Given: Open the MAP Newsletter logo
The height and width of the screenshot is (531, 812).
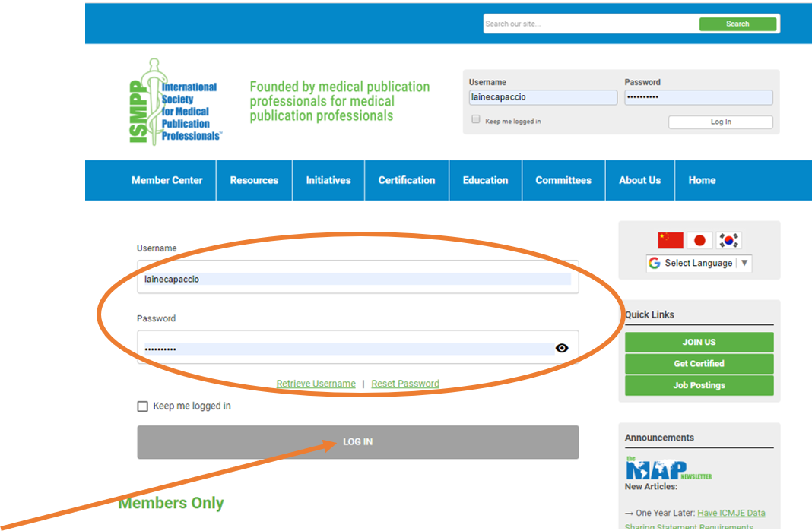Looking at the screenshot, I should click(668, 469).
